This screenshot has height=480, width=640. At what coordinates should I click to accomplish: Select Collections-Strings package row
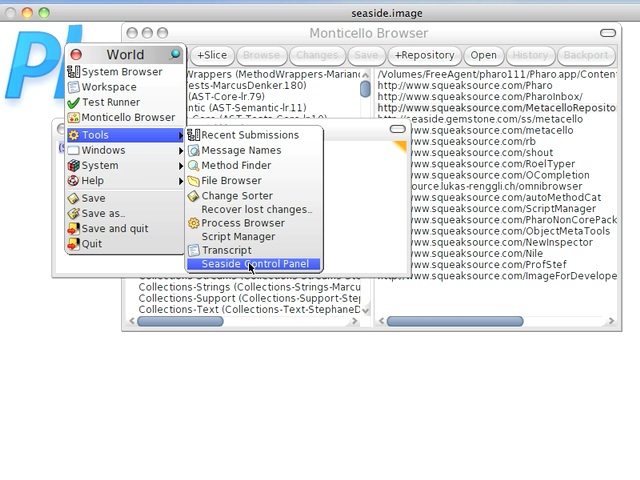[249, 287]
